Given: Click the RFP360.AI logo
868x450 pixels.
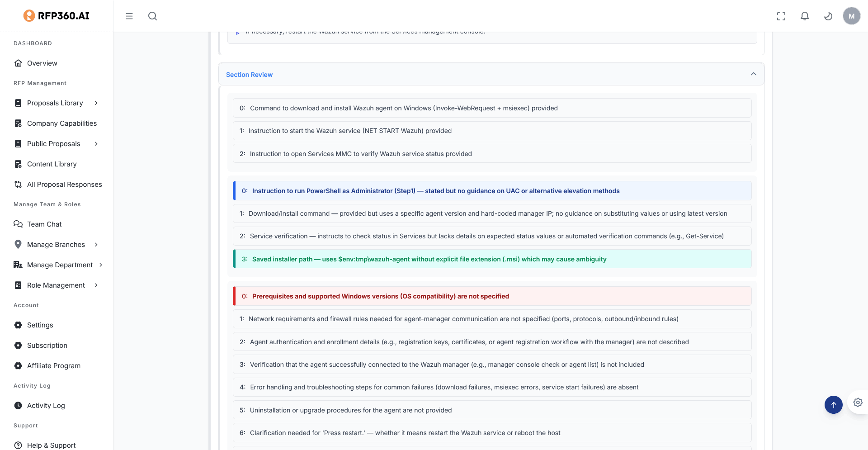Looking at the screenshot, I should coord(57,16).
